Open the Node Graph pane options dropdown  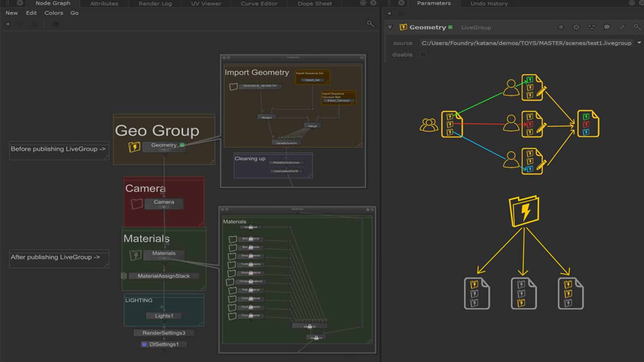click(x=20, y=3)
